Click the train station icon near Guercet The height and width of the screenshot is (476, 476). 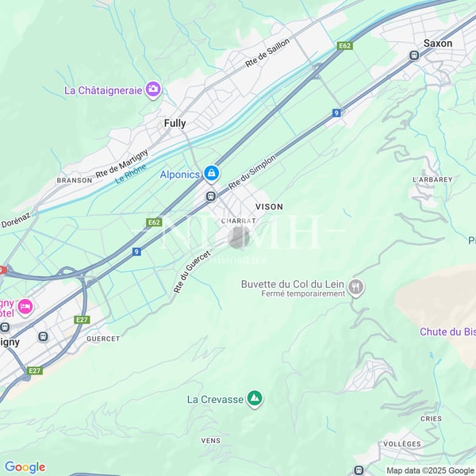pos(43,336)
